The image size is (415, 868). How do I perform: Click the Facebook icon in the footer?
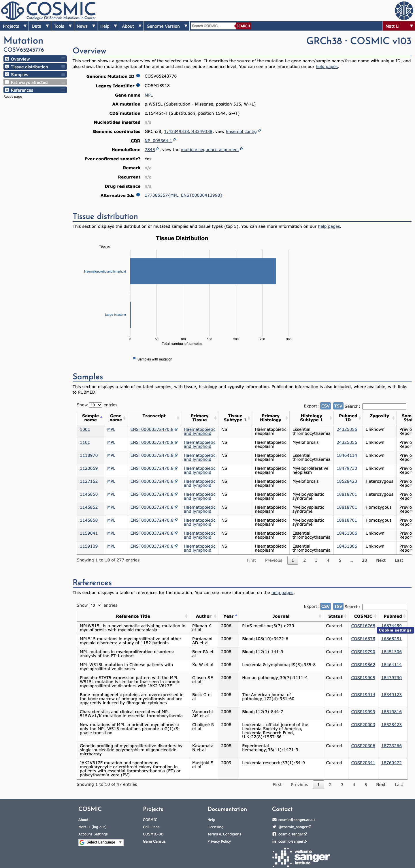(x=274, y=834)
